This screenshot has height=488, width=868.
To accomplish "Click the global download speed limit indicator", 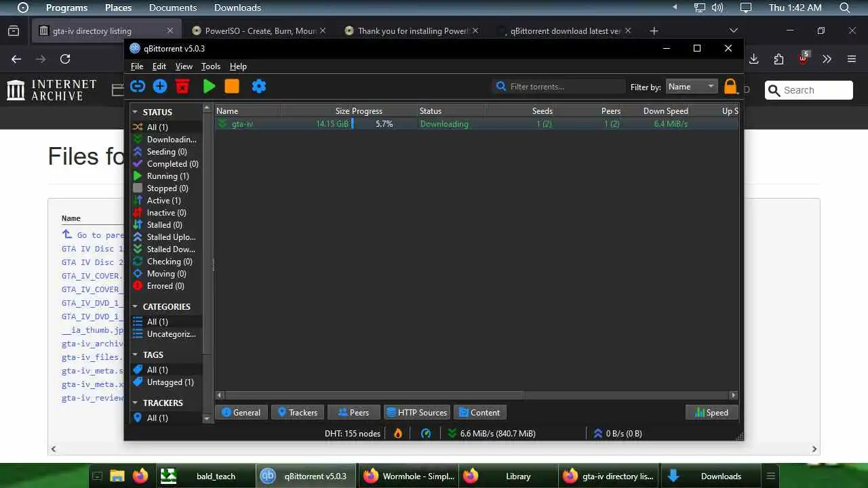I will 492,433.
